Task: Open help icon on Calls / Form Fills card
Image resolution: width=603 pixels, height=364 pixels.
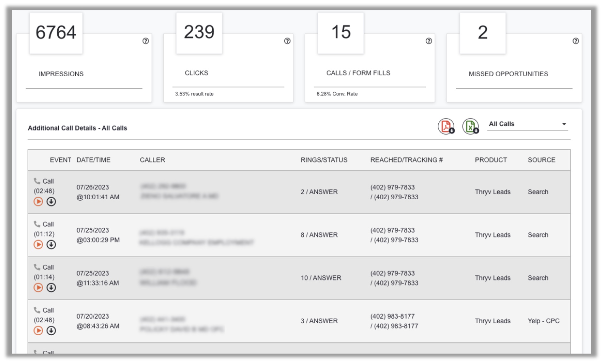Action: click(x=429, y=41)
